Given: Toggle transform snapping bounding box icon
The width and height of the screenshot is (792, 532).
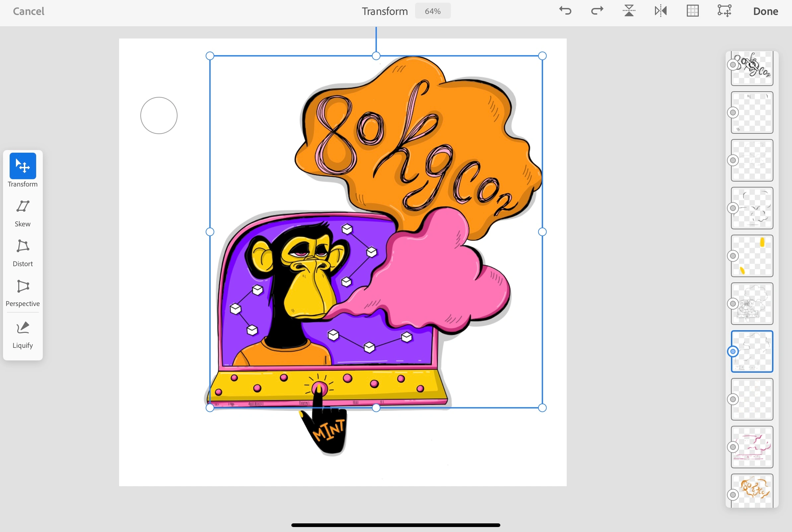Looking at the screenshot, I should point(725,11).
